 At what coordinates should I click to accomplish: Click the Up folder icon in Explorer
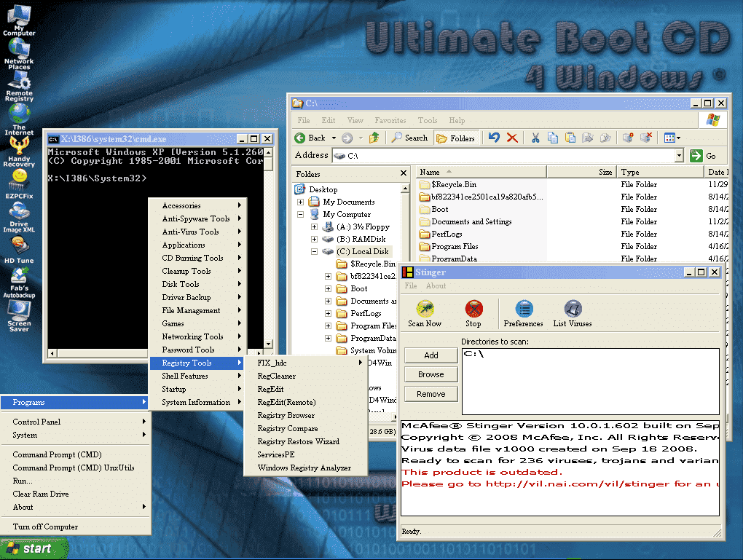click(x=374, y=138)
